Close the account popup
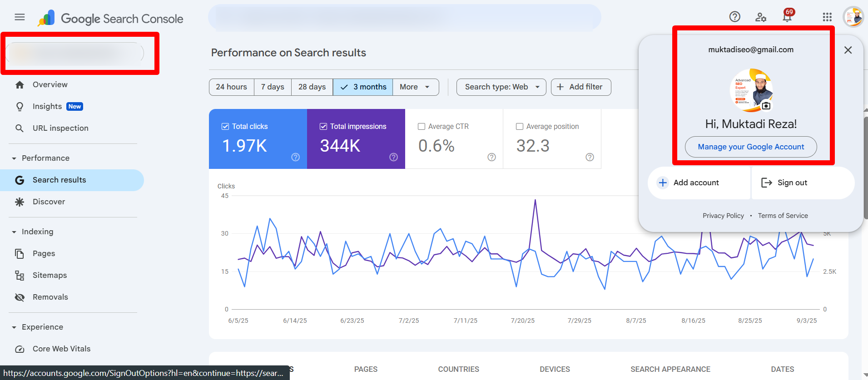The width and height of the screenshot is (868, 380). (x=848, y=50)
